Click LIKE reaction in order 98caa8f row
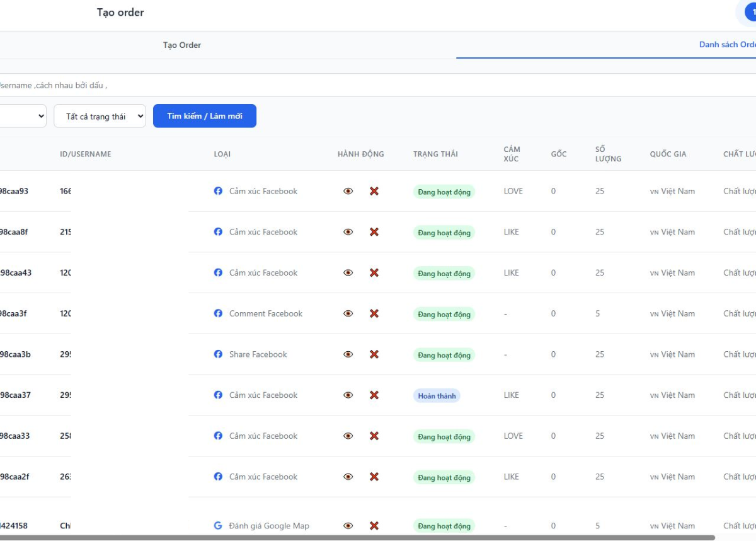The height and width of the screenshot is (541, 756). point(511,232)
